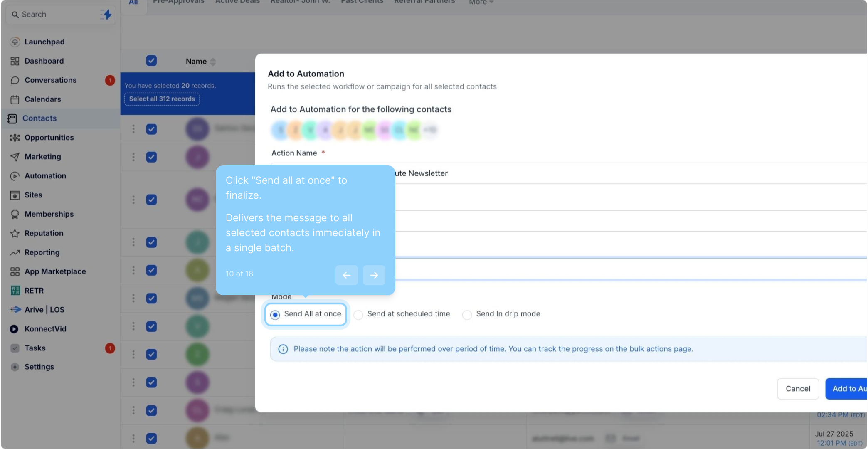Choose Send at scheduled time mode

coord(358,315)
